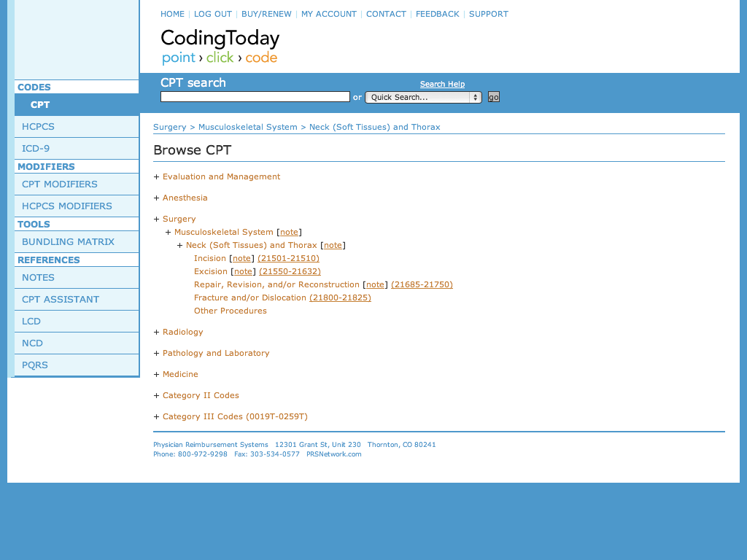The height and width of the screenshot is (560, 747).
Task: Open the HOME link in top navigation
Action: [172, 15]
